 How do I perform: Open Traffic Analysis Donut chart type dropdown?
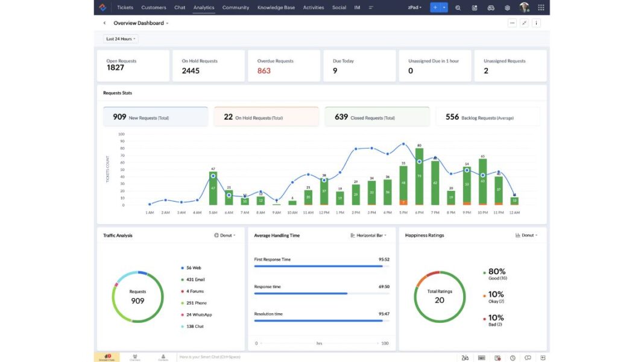225,236
